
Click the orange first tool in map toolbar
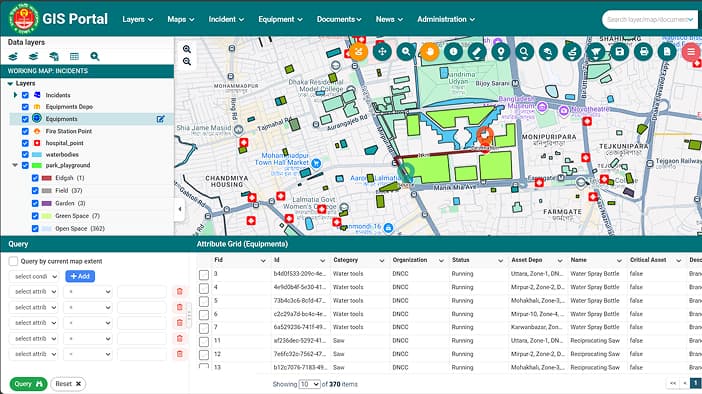tap(358, 51)
